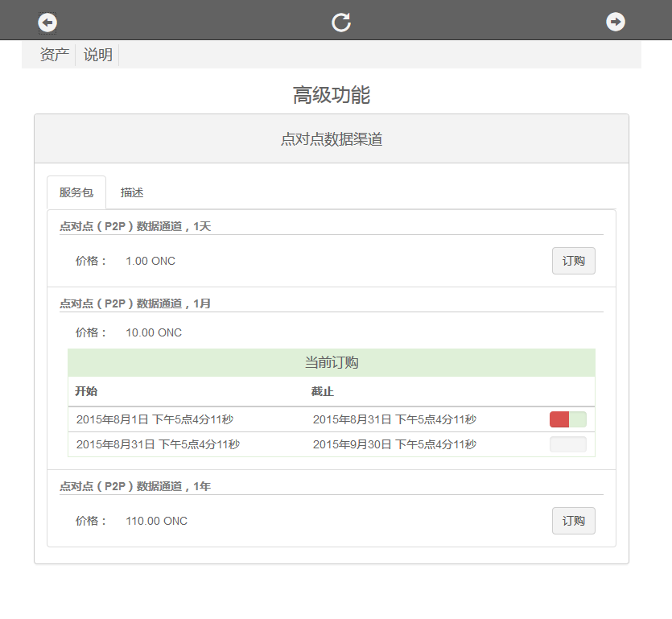Open the 说明 menu

click(98, 56)
